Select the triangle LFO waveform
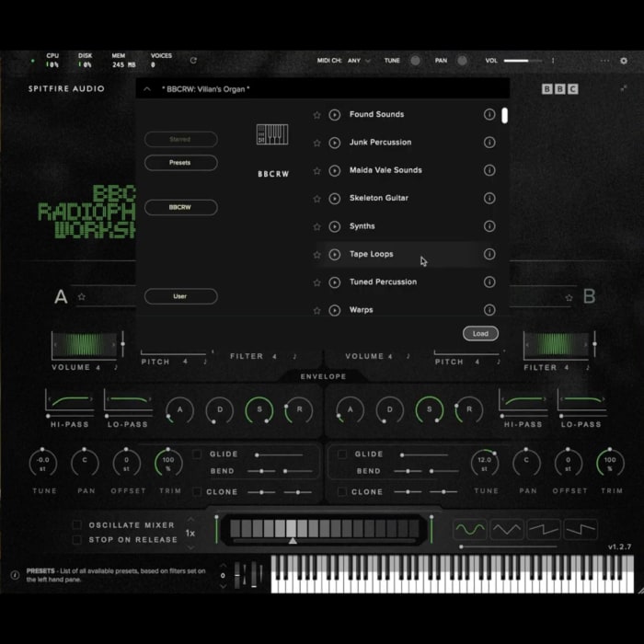644x644 pixels. [x=507, y=529]
